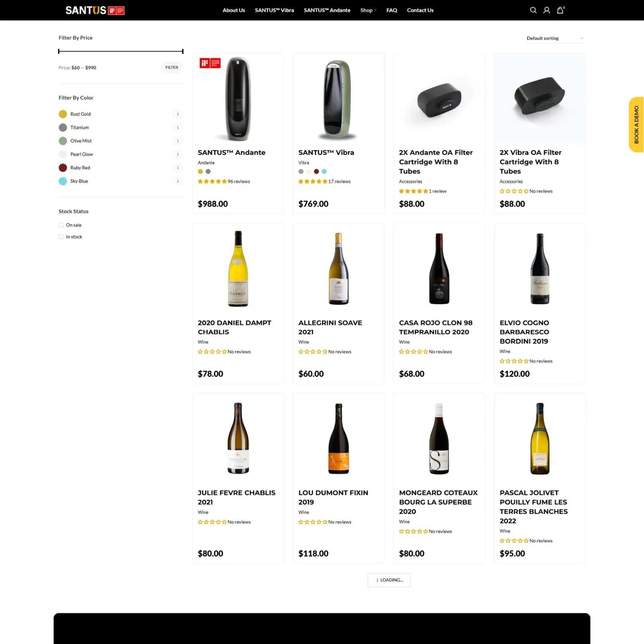This screenshot has width=644, height=644.
Task: Open the Casa Rojo Clon 98 Tempranillo title
Action: coord(436,327)
